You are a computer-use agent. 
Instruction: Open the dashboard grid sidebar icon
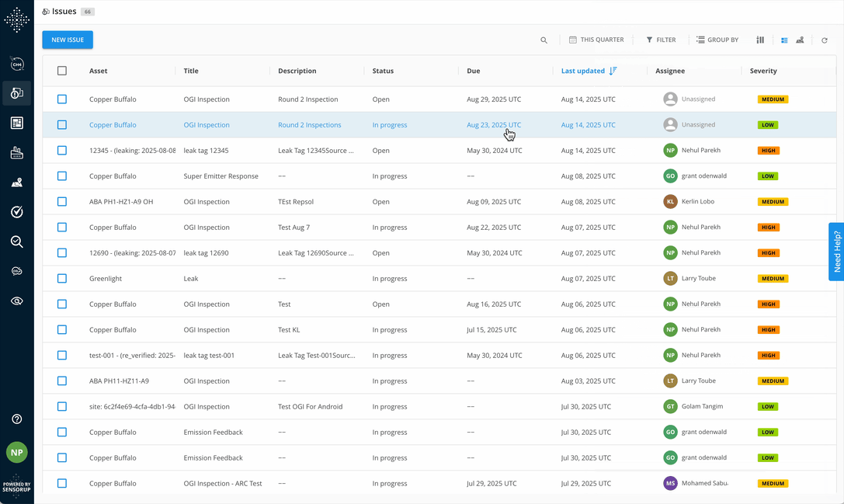[16, 123]
